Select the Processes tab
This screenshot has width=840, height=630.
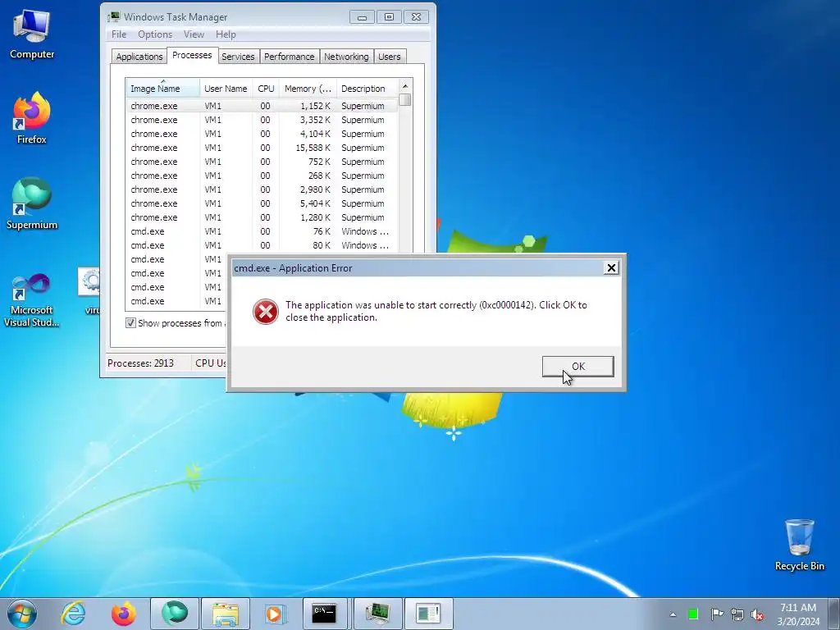pyautogui.click(x=192, y=55)
